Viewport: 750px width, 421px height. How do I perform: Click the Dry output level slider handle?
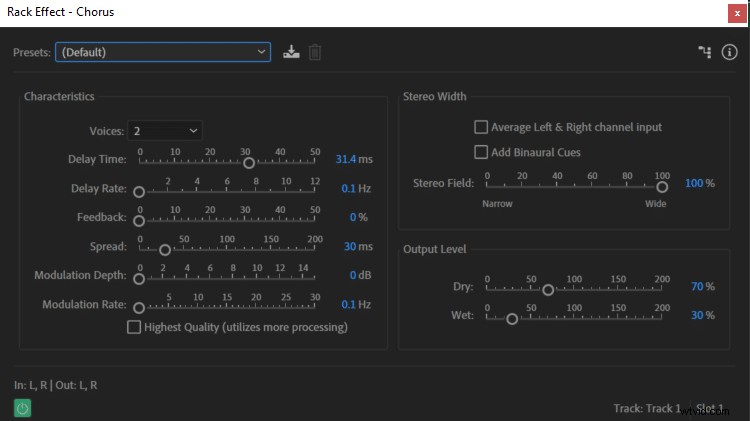[548, 290]
